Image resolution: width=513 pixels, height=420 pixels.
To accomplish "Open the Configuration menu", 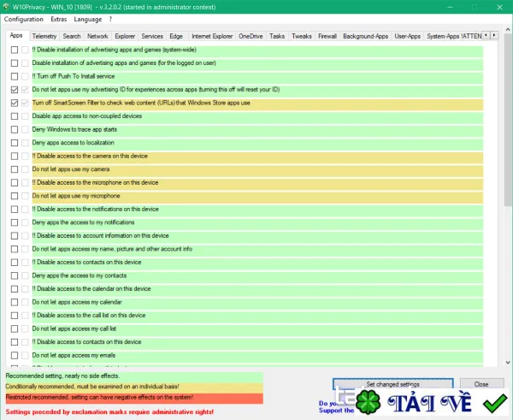I will pyautogui.click(x=24, y=20).
